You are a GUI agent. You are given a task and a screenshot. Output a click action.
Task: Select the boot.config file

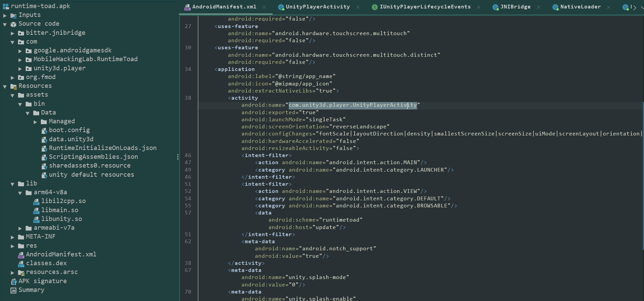pyautogui.click(x=69, y=130)
